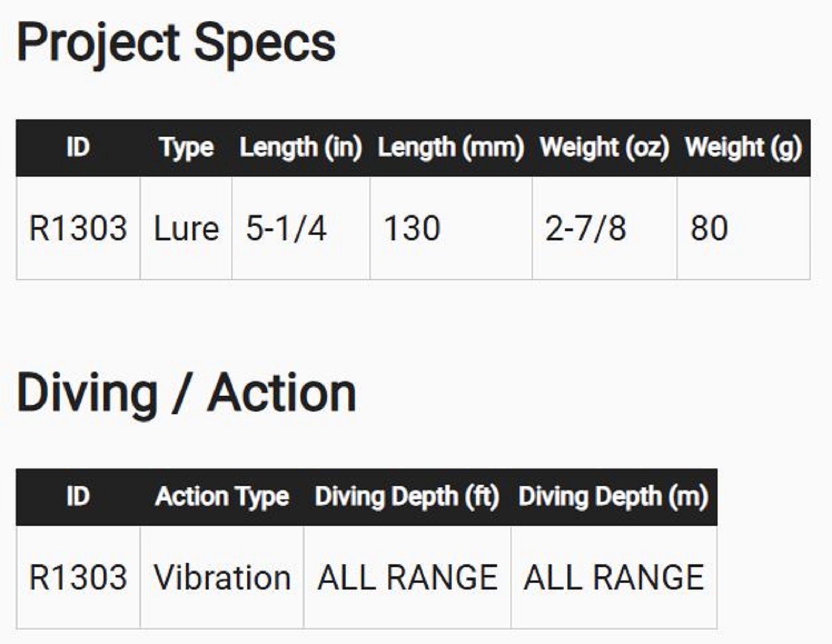Click the Diving Depth (m) column header
832x644 pixels.
[613, 497]
